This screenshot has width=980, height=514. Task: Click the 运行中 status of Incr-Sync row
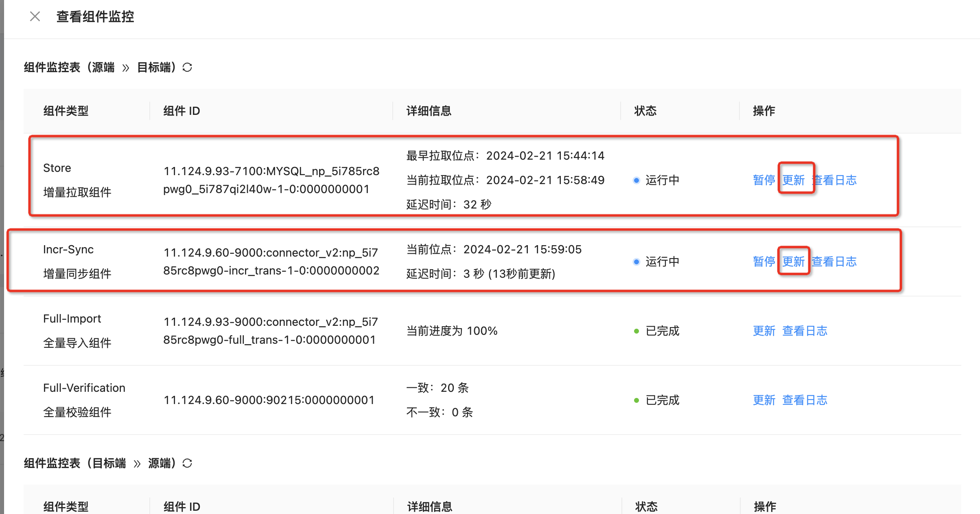(x=656, y=261)
